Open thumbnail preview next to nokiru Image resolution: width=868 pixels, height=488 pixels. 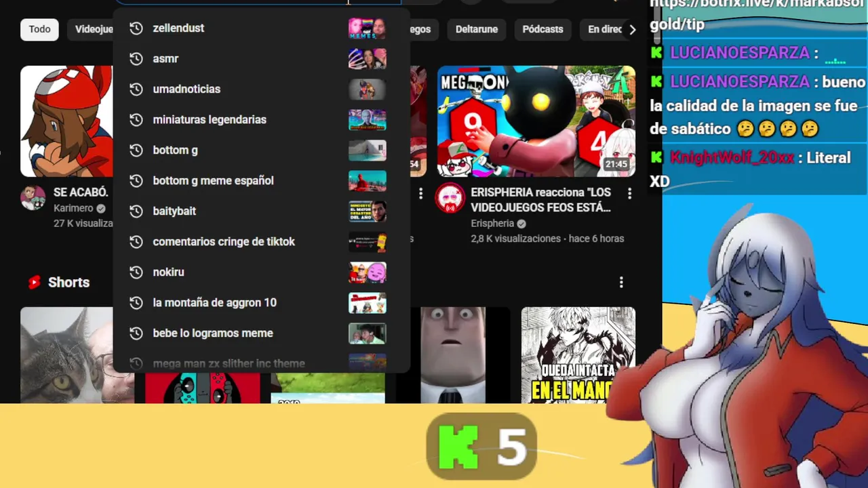coord(368,272)
